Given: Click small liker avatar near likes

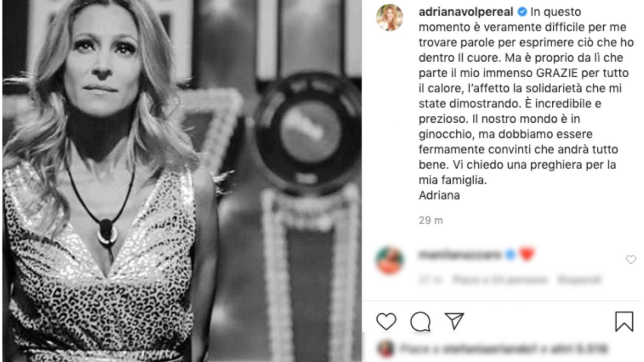Looking at the screenshot, I should [385, 349].
